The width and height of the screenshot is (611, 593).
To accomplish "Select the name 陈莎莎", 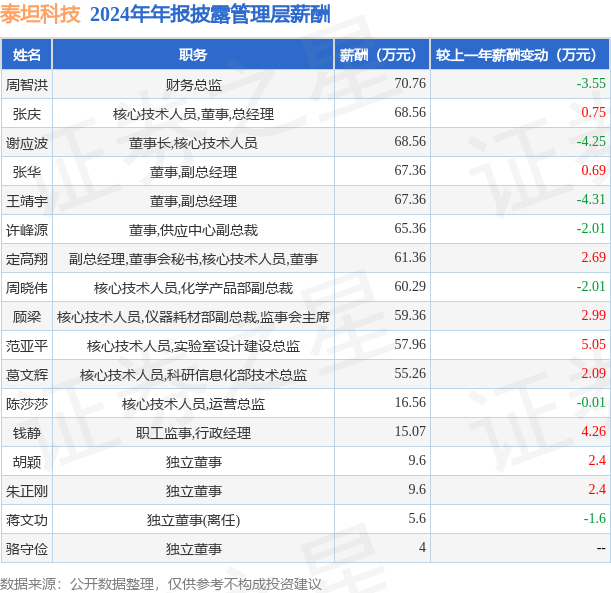I will click(x=26, y=404).
